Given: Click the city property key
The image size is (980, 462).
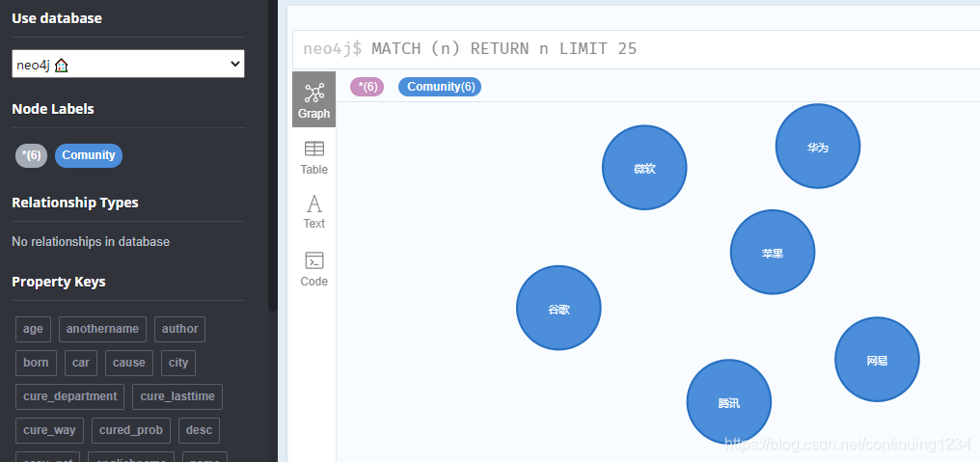Looking at the screenshot, I should pyautogui.click(x=178, y=364).
